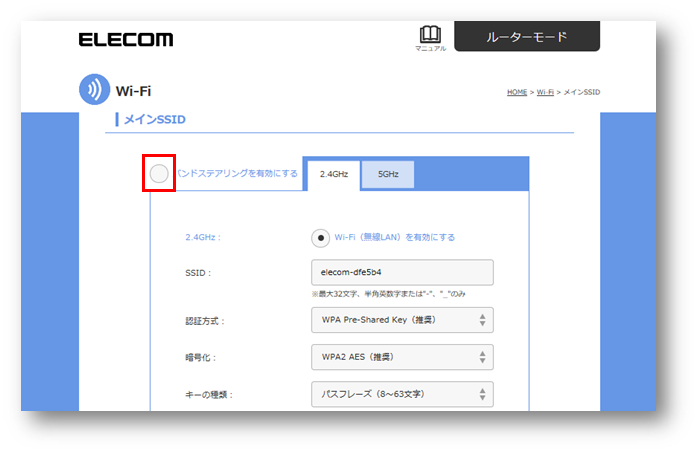Click the 暗号化： field label
Viewport: 698px width, 453px height.
201,358
